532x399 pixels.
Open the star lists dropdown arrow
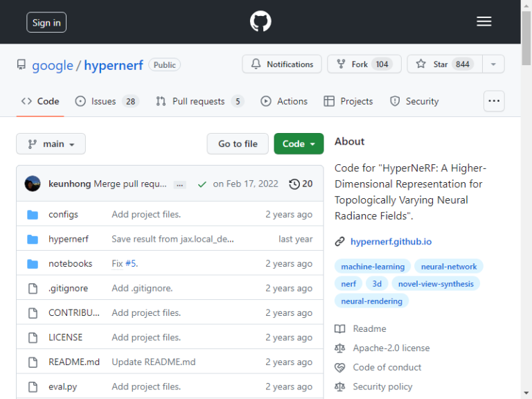coord(493,64)
